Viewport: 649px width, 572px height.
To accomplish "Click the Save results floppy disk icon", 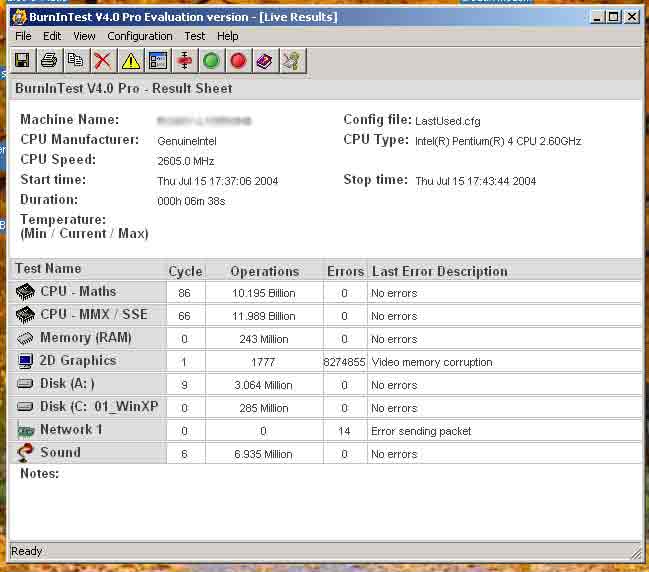I will (x=22, y=61).
